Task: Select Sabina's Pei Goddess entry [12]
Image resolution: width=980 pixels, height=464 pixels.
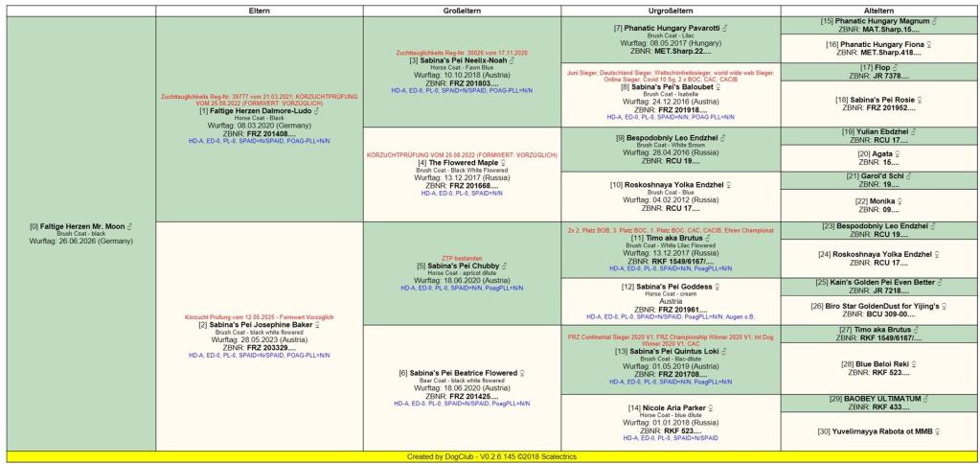Action: (671, 287)
